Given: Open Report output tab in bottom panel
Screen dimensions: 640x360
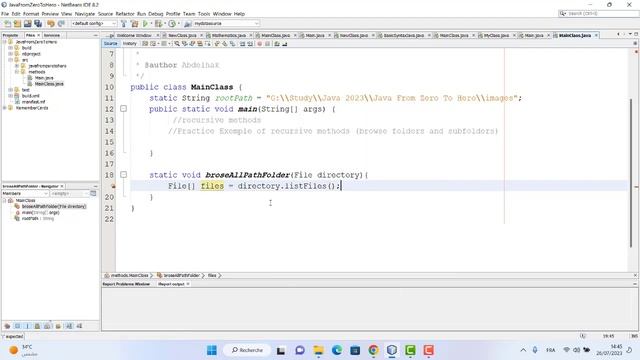Looking at the screenshot, I should click(171, 284).
